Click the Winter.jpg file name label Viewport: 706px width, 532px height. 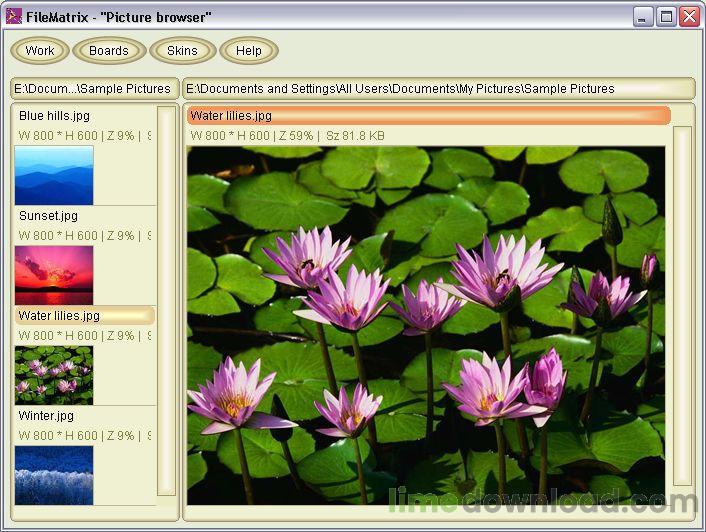(46, 416)
